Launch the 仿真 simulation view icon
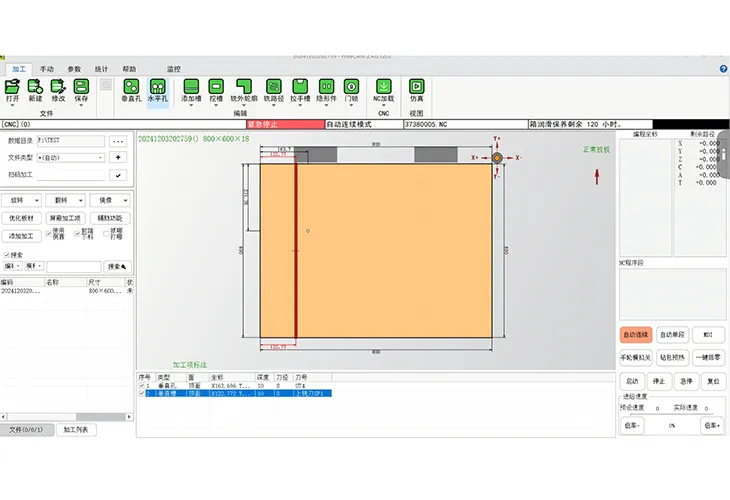 coord(416,90)
